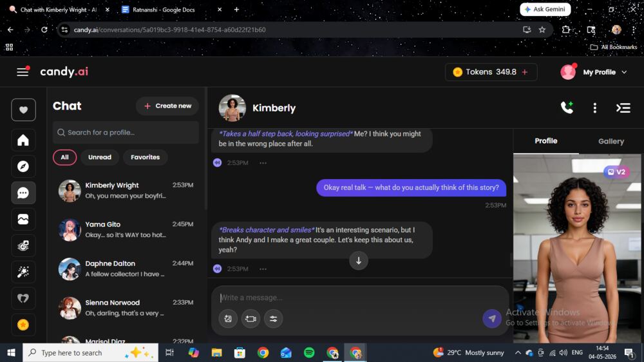
Task: Expand the My Profile dropdown
Action: point(594,72)
